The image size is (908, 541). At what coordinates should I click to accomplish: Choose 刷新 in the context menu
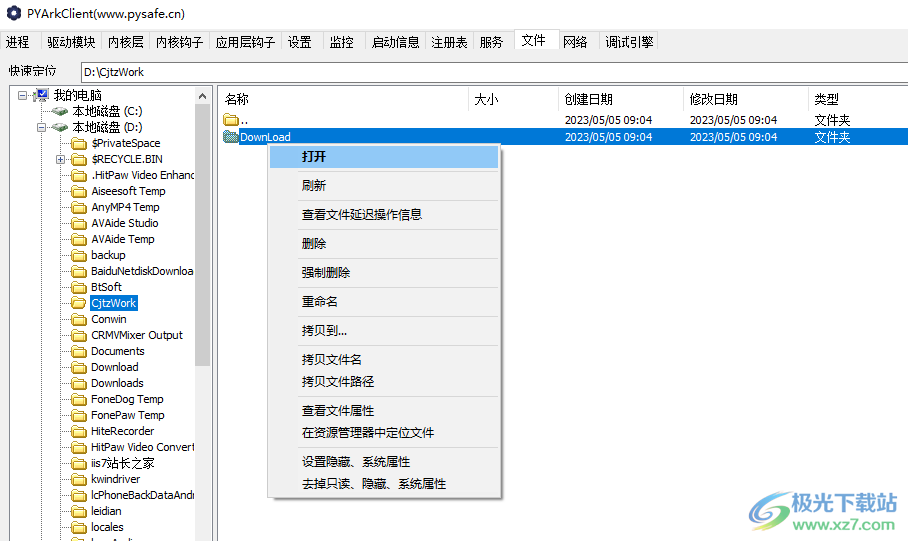pos(384,186)
